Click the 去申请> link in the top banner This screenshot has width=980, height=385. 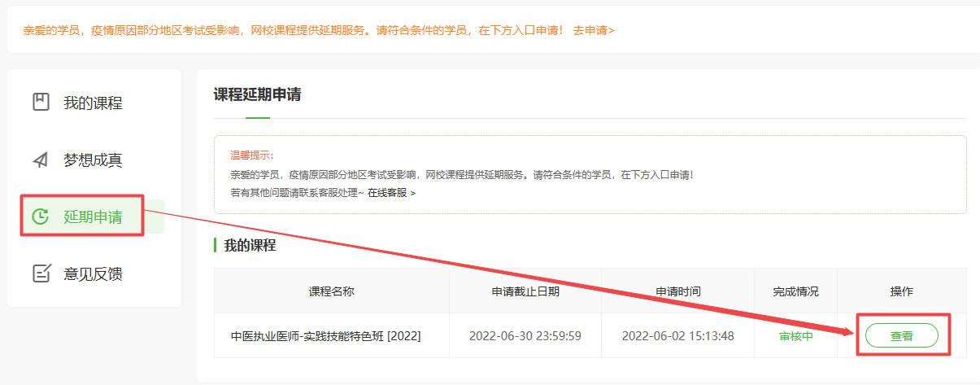pos(594,30)
